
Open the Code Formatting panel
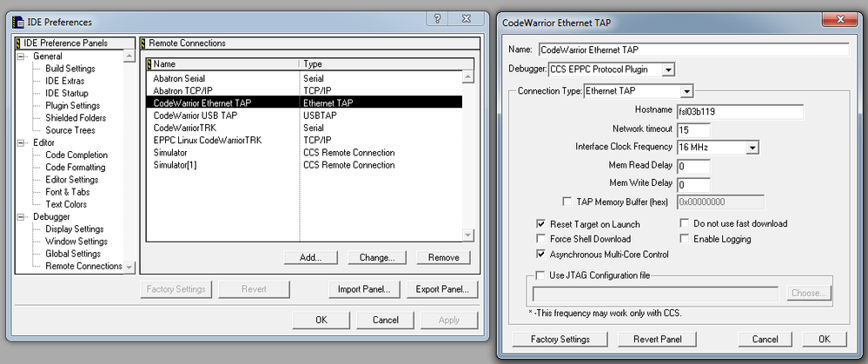click(x=76, y=167)
